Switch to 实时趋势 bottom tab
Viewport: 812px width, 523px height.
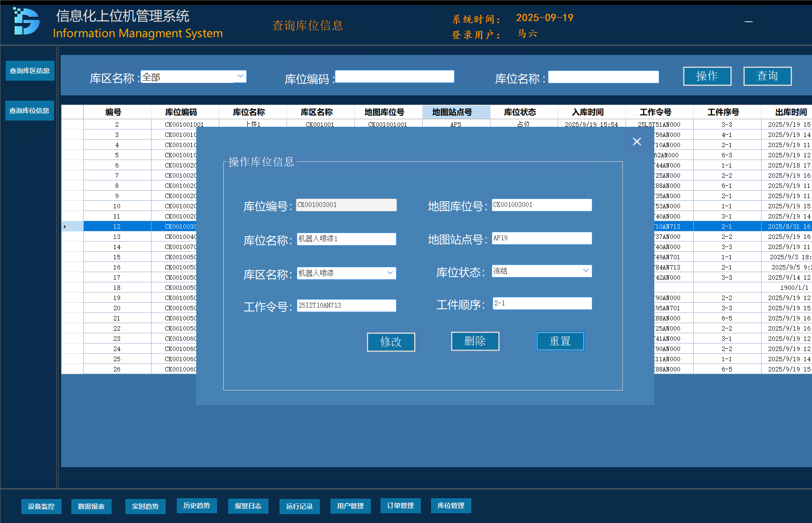(x=145, y=506)
